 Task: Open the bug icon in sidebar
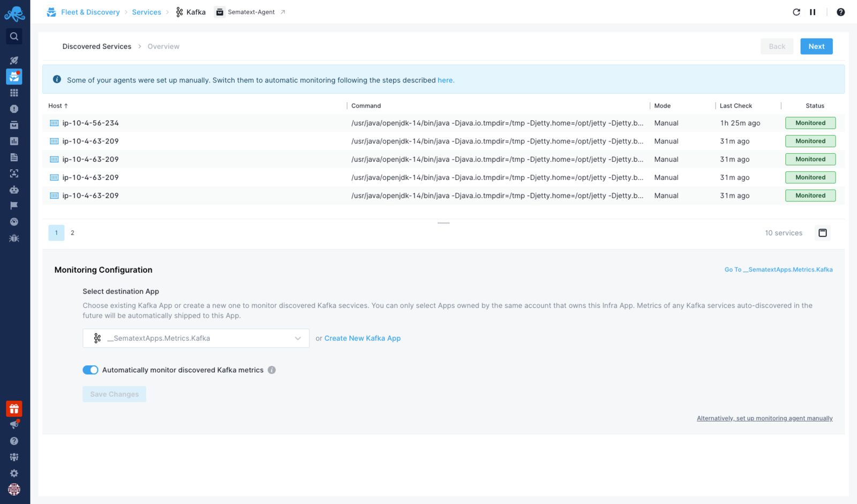tap(14, 238)
